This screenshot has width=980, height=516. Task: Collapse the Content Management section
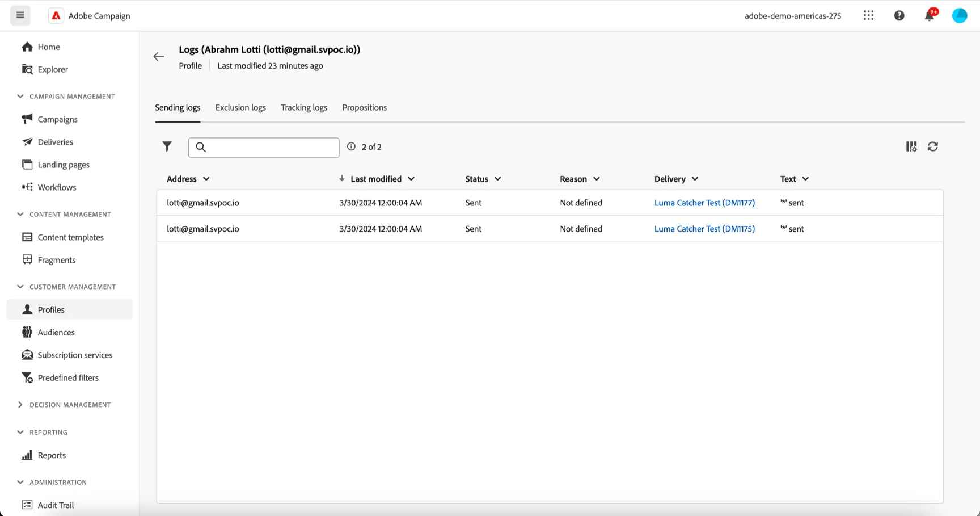pyautogui.click(x=20, y=214)
